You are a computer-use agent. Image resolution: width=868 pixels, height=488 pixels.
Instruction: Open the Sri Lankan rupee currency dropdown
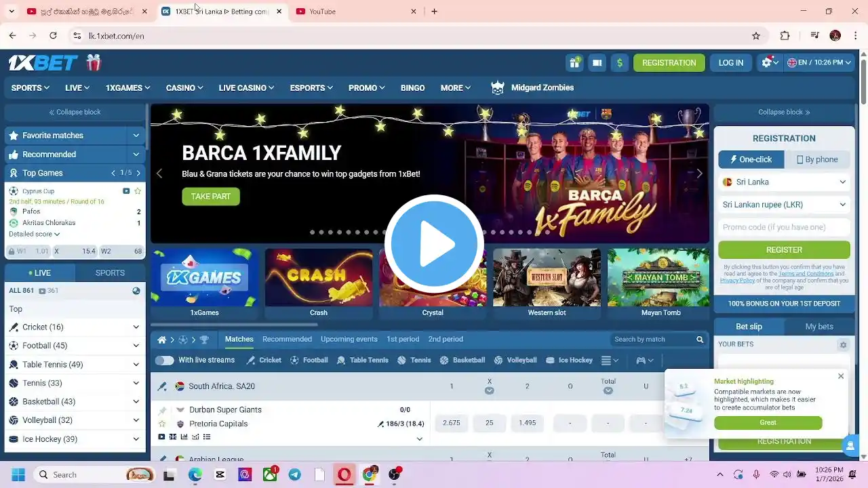(x=784, y=204)
